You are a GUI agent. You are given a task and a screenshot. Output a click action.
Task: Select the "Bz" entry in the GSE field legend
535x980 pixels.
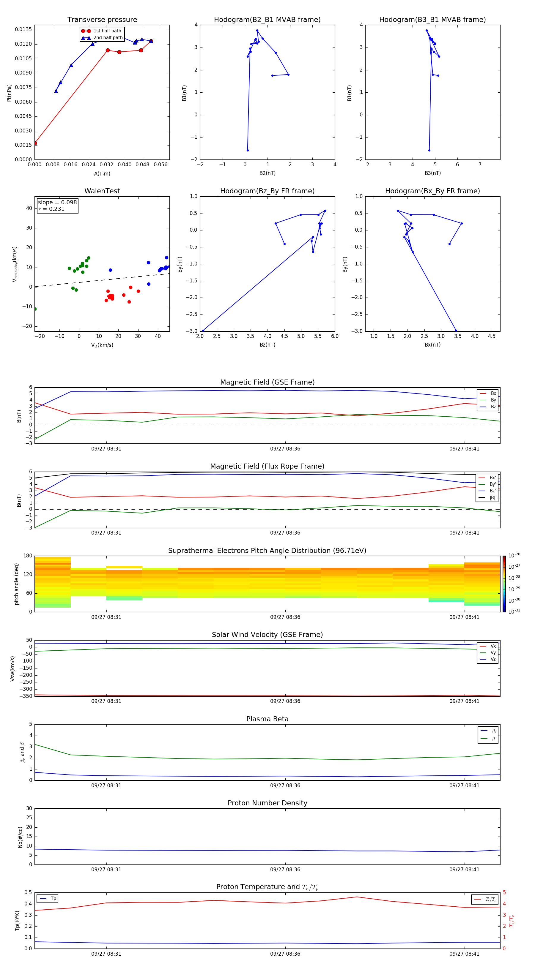[x=488, y=407]
